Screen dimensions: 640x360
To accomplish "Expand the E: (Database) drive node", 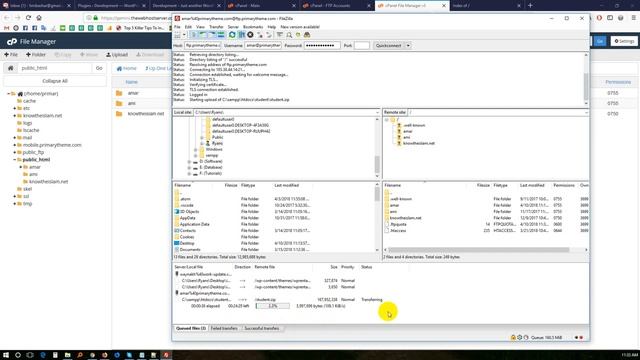I will 189,167.
